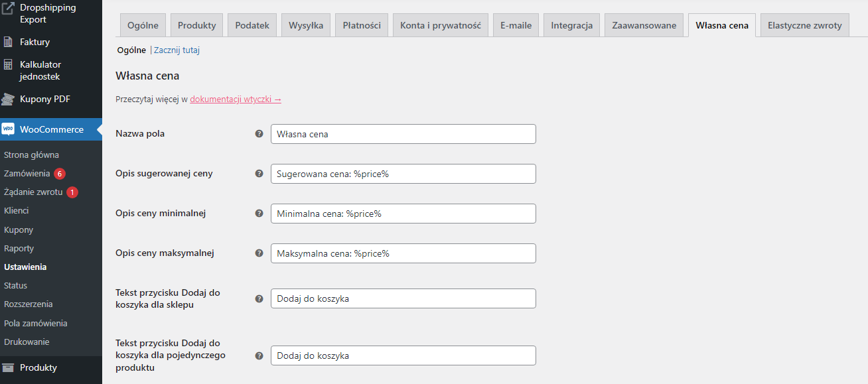This screenshot has height=384, width=868.
Task: Click help icon for single product button text
Action: pos(259,355)
